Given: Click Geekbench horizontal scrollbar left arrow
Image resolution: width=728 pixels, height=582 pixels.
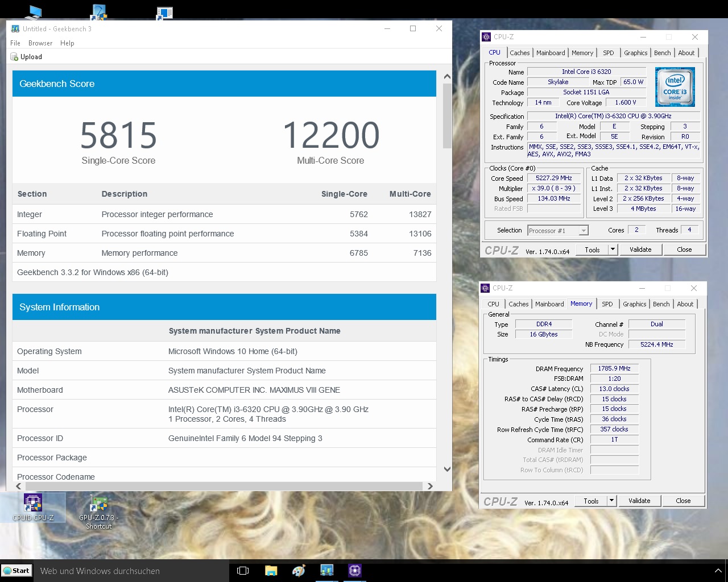Looking at the screenshot, I should 19,486.
